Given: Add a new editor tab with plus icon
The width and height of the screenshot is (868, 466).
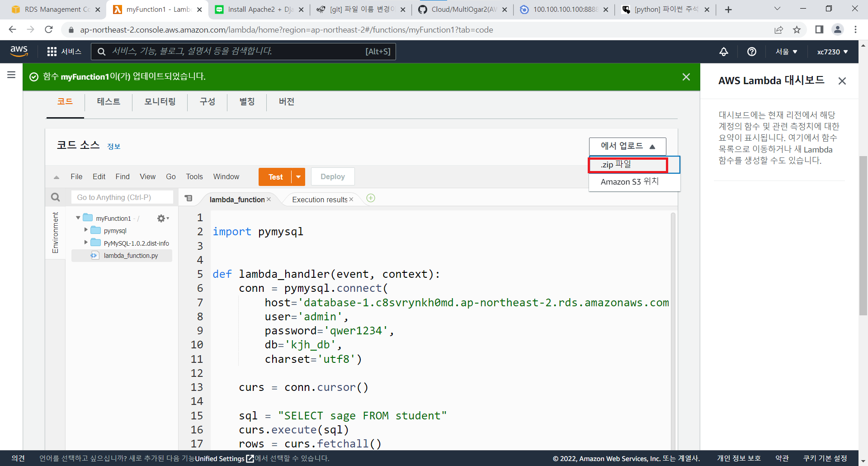Looking at the screenshot, I should pos(371,198).
